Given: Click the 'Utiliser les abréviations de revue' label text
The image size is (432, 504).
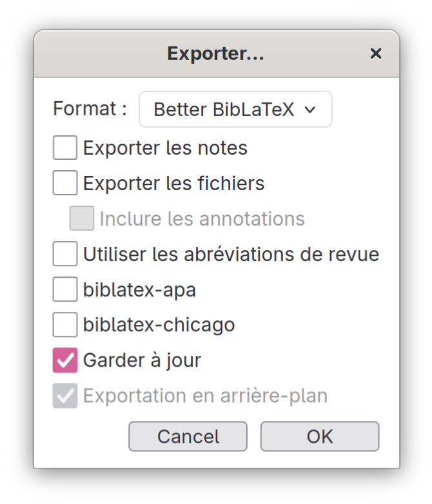Looking at the screenshot, I should (x=231, y=254).
